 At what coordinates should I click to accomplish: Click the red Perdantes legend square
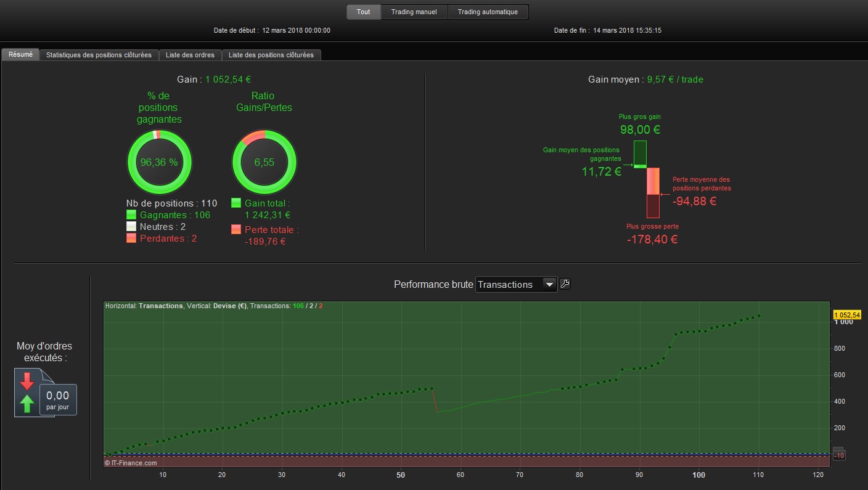pos(131,238)
